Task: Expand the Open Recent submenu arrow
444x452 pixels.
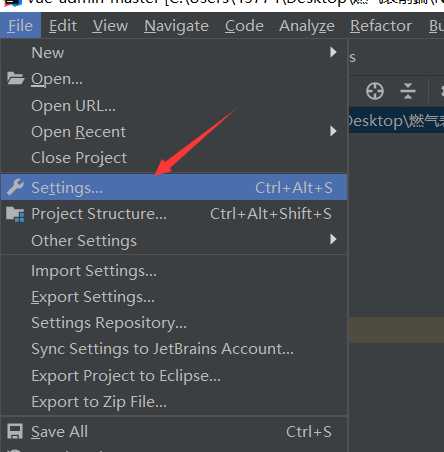Action: click(x=333, y=131)
